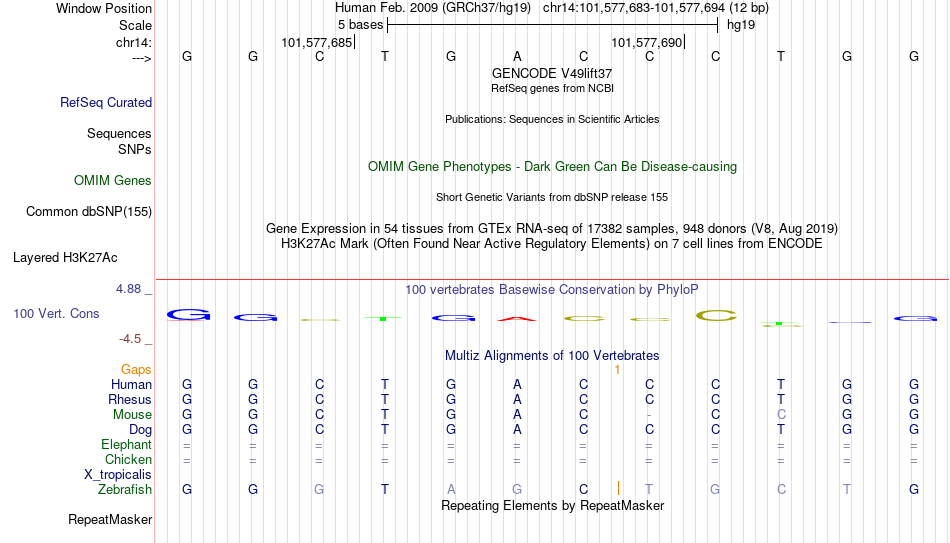Click the tall olive C in PhyloP logo
Image resolution: width=950 pixels, height=543 pixels.
coord(716,316)
